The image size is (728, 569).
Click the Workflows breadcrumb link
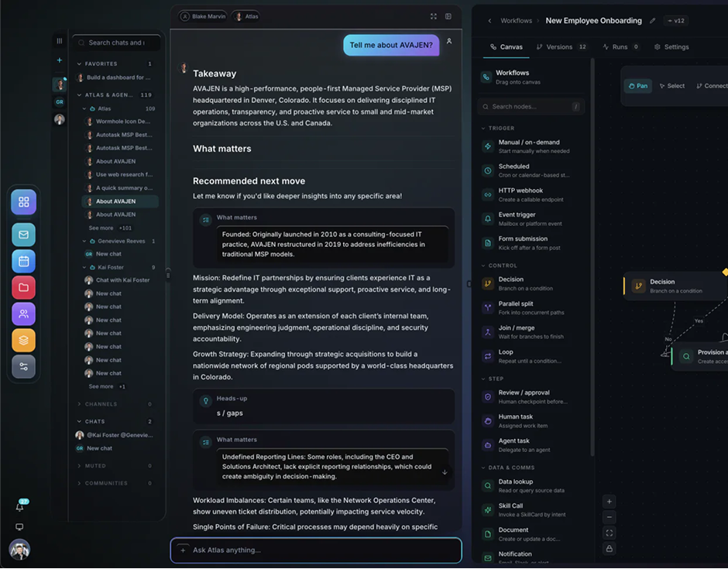pos(517,21)
